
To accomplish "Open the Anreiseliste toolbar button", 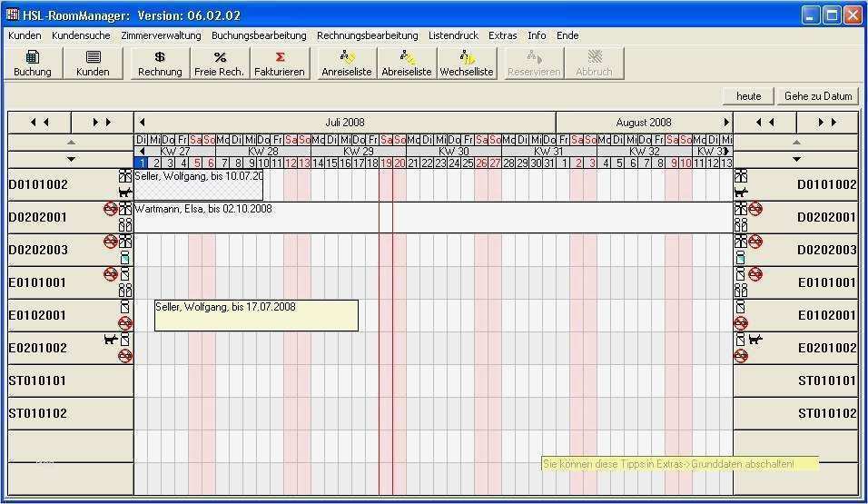I will coord(347,64).
